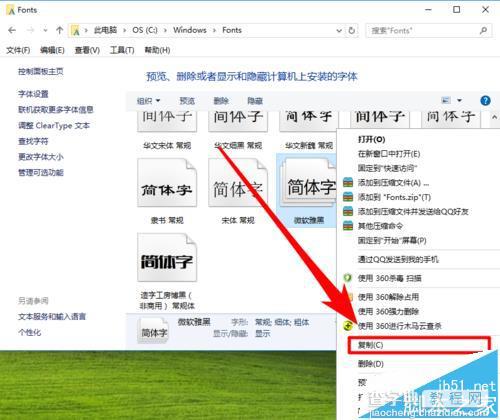This screenshot has height=420, width=500.
Task: Select the 隶书 常规 font thumbnail
Action: click(167, 183)
